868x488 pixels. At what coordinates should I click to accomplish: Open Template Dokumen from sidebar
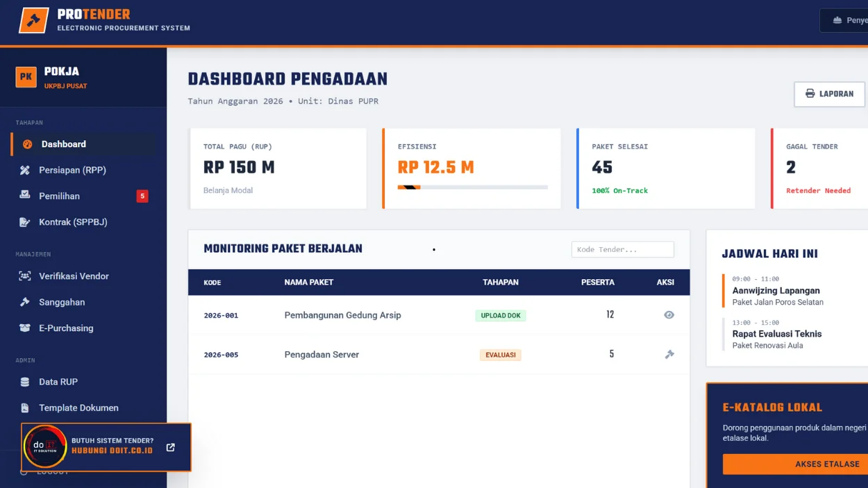[x=79, y=407]
